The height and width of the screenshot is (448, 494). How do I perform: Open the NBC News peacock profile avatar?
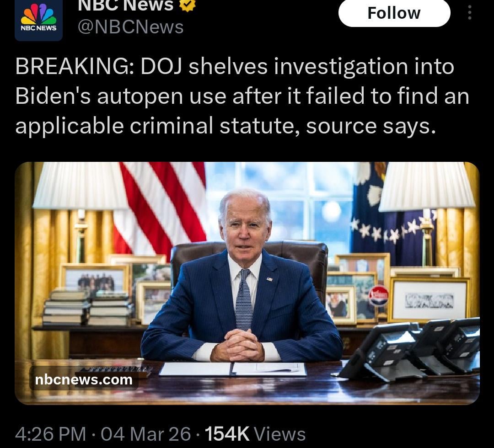click(38, 20)
